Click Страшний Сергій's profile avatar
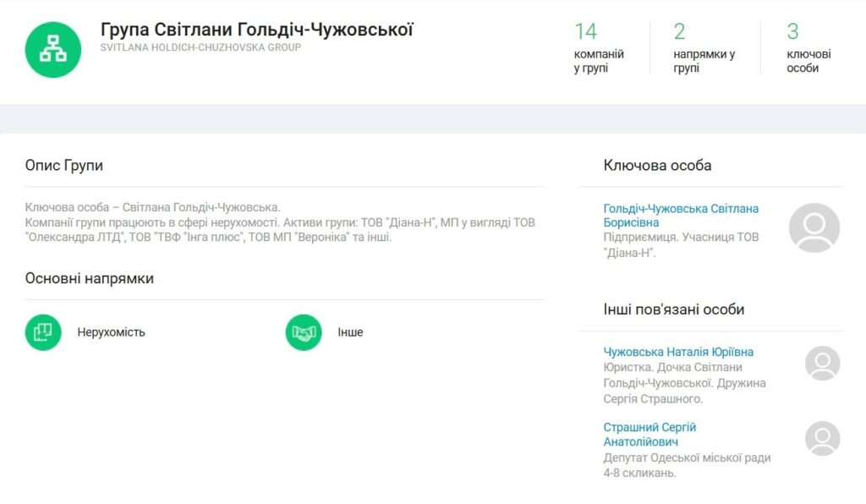 coord(822,439)
